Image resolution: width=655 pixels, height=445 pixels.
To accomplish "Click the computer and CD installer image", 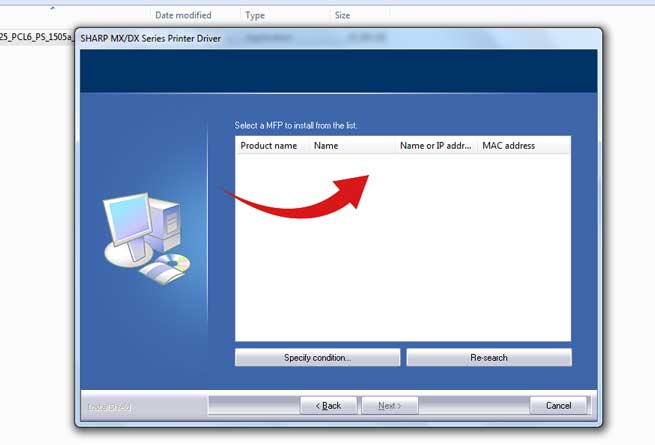I will [x=146, y=239].
